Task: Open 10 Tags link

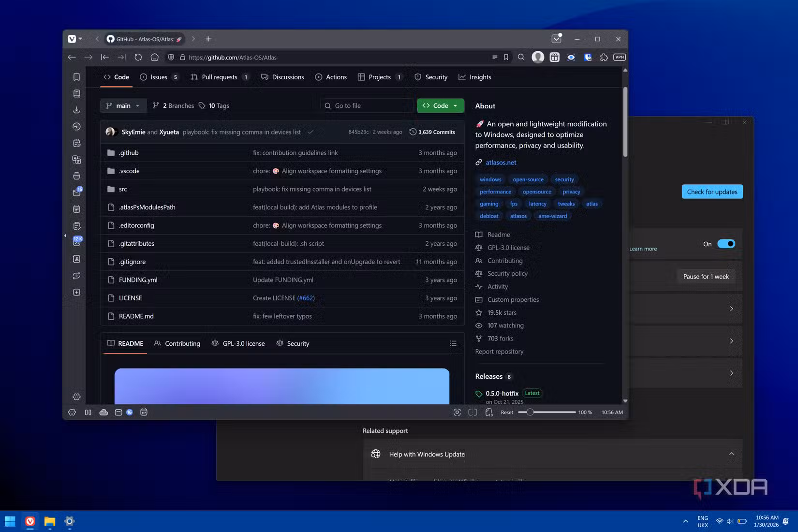Action: pos(214,105)
